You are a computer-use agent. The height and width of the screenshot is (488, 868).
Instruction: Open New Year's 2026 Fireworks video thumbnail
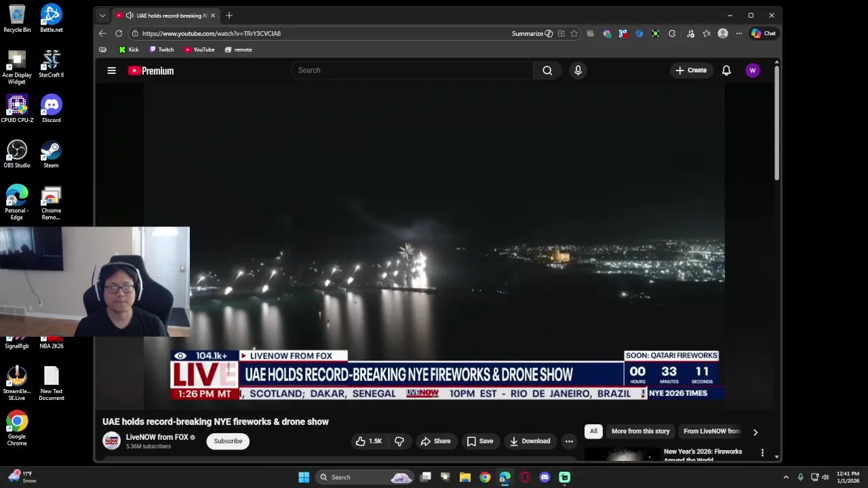point(622,454)
